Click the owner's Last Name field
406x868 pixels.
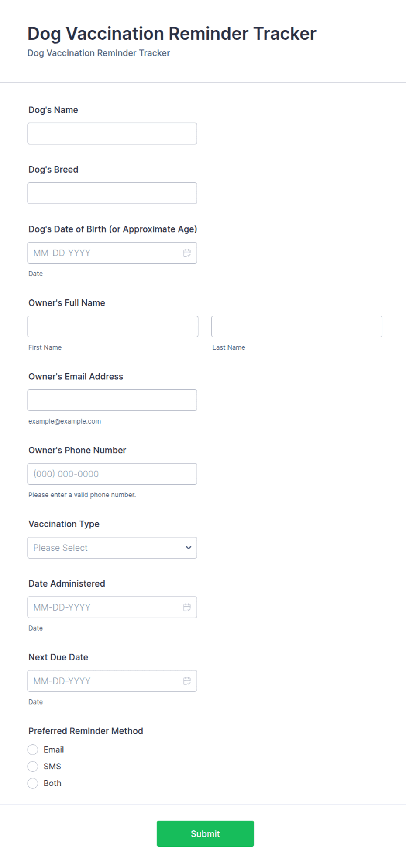(x=297, y=326)
